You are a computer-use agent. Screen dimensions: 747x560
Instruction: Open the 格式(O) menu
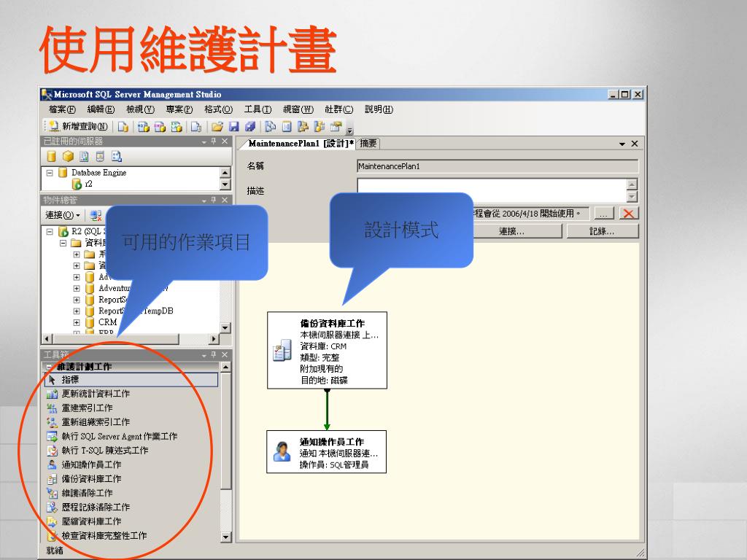click(x=218, y=109)
